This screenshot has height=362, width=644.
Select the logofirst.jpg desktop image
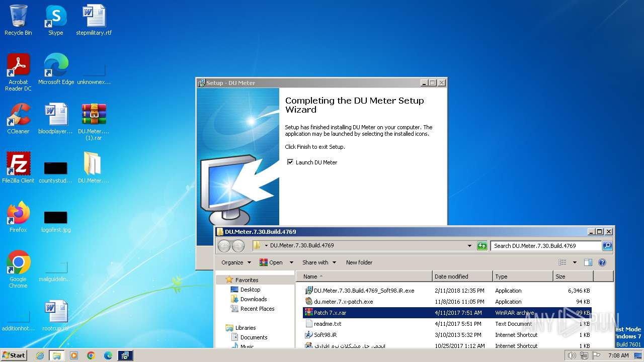click(55, 220)
